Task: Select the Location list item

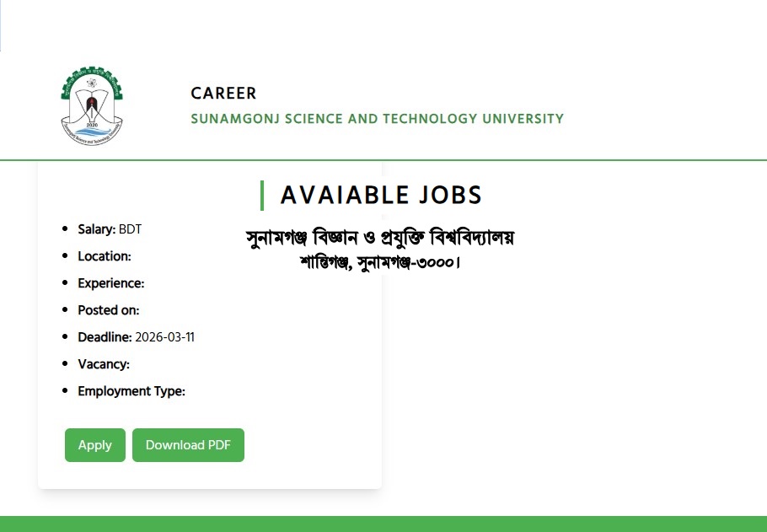Action: 104,256
